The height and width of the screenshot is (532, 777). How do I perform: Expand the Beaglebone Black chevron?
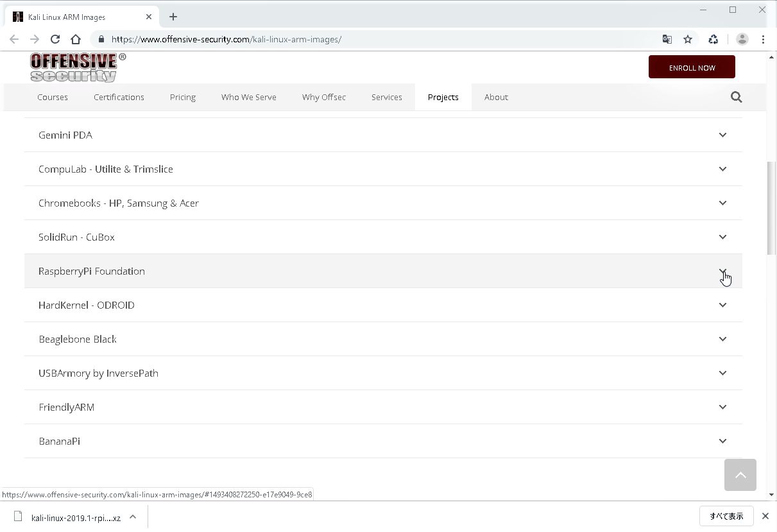tap(722, 339)
